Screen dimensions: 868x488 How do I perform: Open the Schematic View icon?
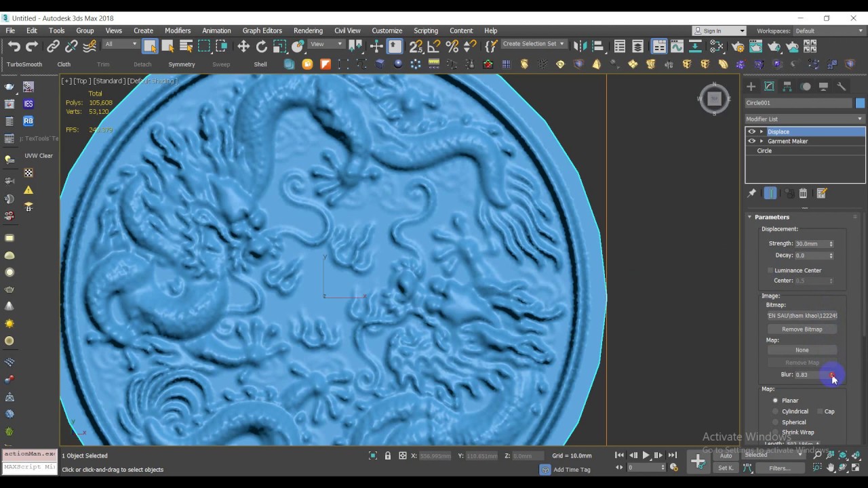pos(717,47)
